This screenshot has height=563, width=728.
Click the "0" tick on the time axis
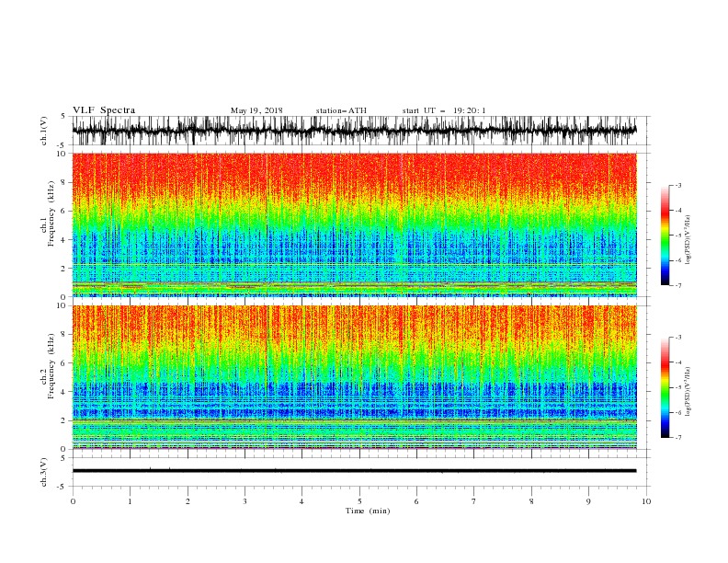click(x=73, y=501)
